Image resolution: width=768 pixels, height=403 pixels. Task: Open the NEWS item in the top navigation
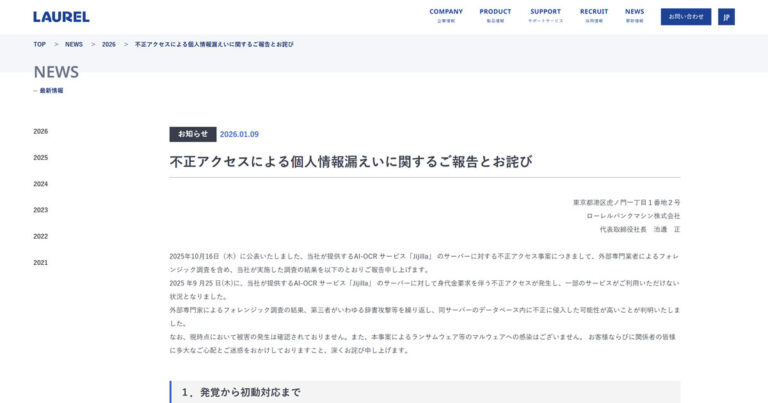point(635,15)
